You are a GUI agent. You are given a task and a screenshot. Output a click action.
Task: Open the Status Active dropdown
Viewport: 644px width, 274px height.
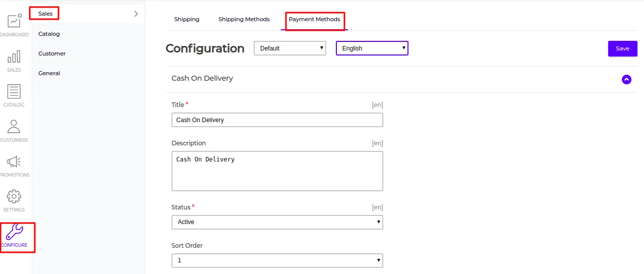point(277,222)
